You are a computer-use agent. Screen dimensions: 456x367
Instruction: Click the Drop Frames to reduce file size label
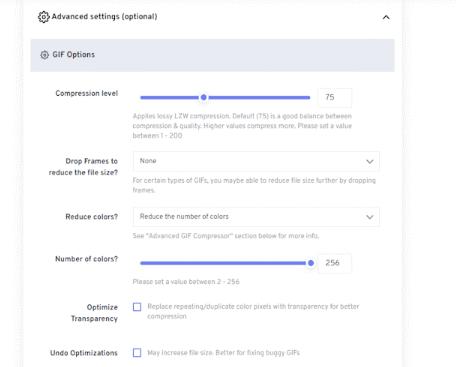[83, 167]
